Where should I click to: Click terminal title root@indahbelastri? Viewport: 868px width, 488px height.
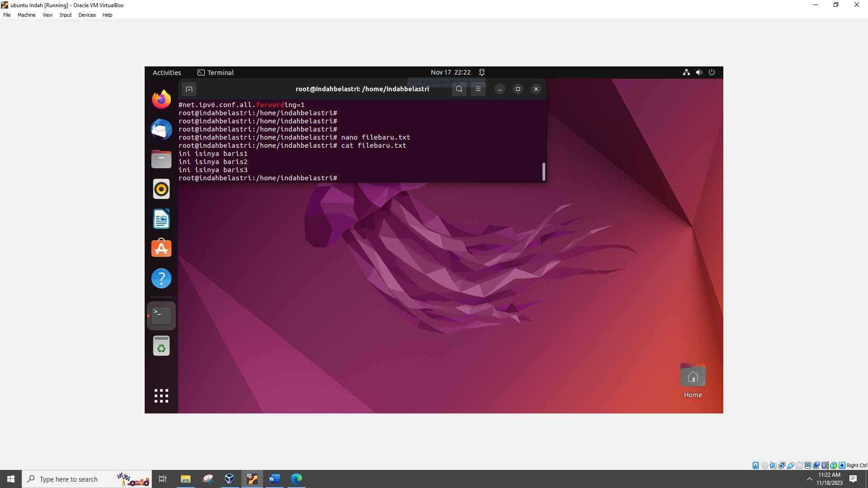tap(362, 89)
